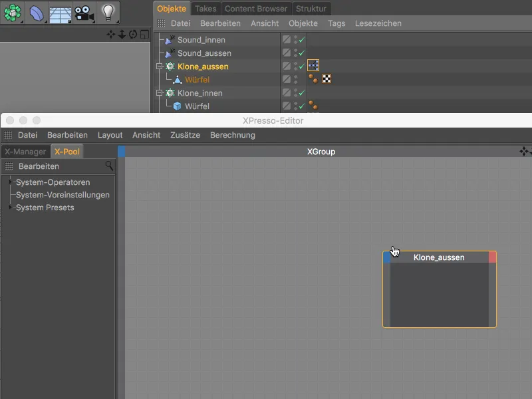Click the Sound_innen effector icon
This screenshot has height=399, width=532.
(x=170, y=40)
